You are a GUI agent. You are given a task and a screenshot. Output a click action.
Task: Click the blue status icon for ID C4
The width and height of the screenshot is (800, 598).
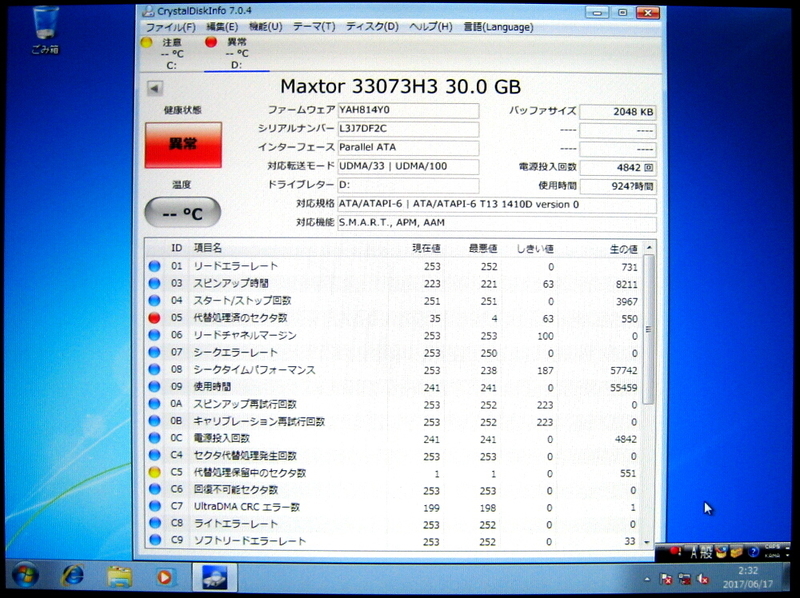click(x=155, y=456)
